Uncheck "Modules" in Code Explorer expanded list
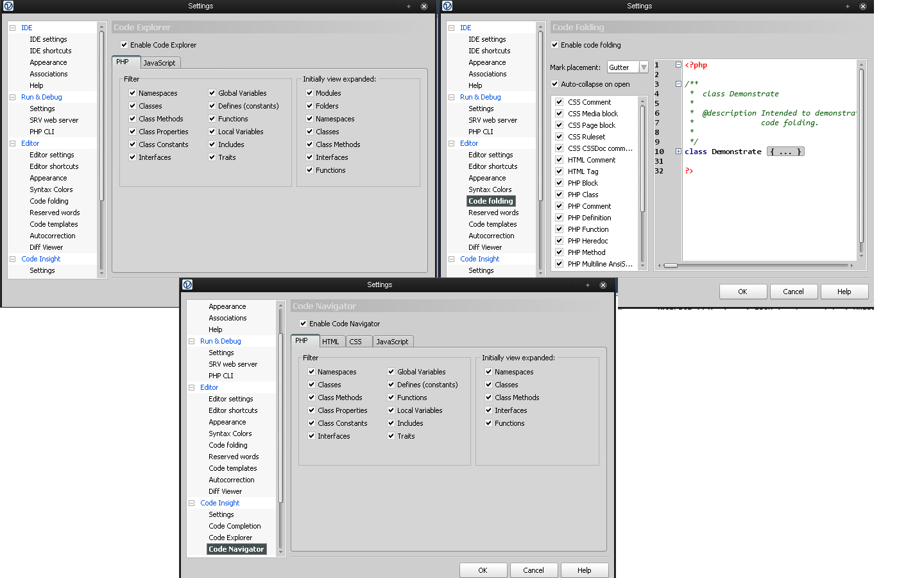Viewport: 924px width, 578px height. [x=310, y=93]
